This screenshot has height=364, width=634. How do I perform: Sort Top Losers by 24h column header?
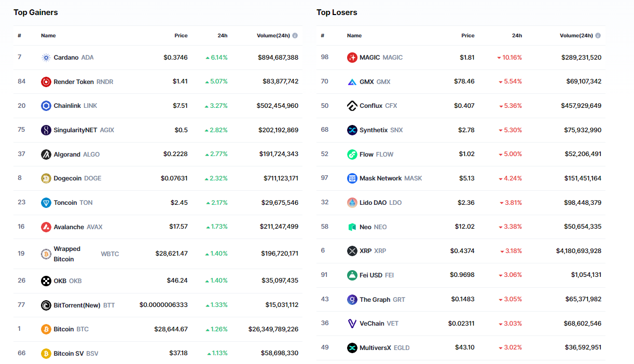coord(517,36)
